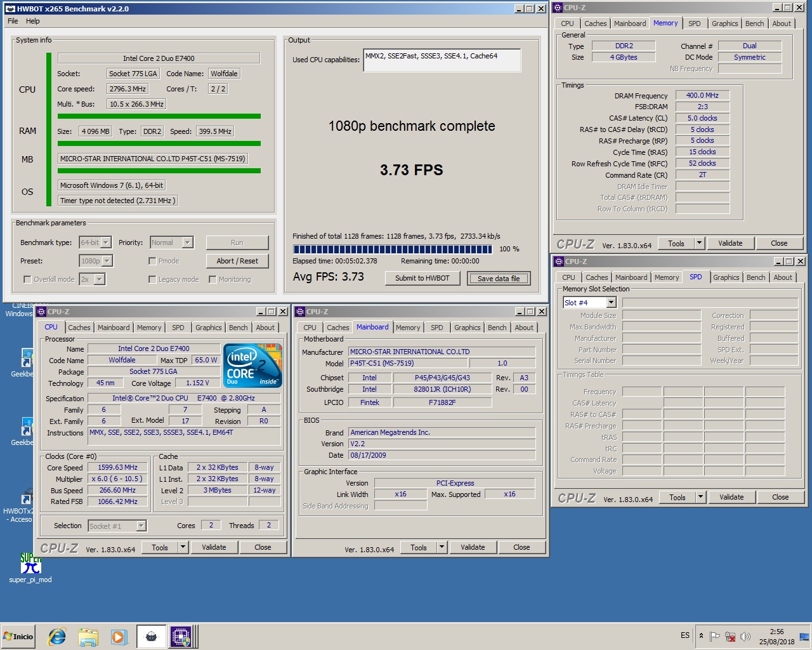Open HWBOTx265 Acceso desktop shortcut
Viewport: 812px width, 650px height.
coord(19,506)
